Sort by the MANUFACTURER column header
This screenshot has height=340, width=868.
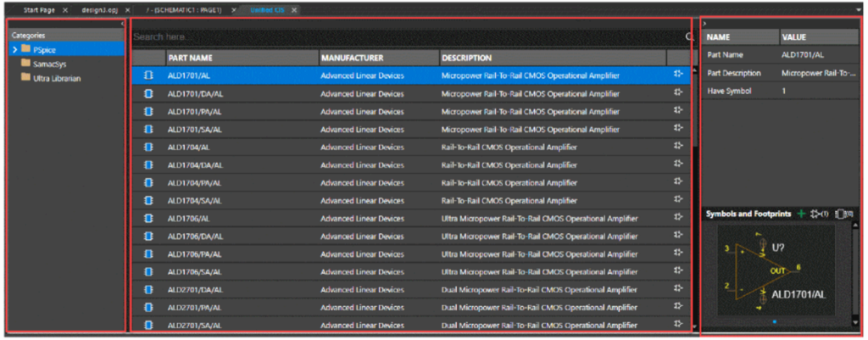352,58
